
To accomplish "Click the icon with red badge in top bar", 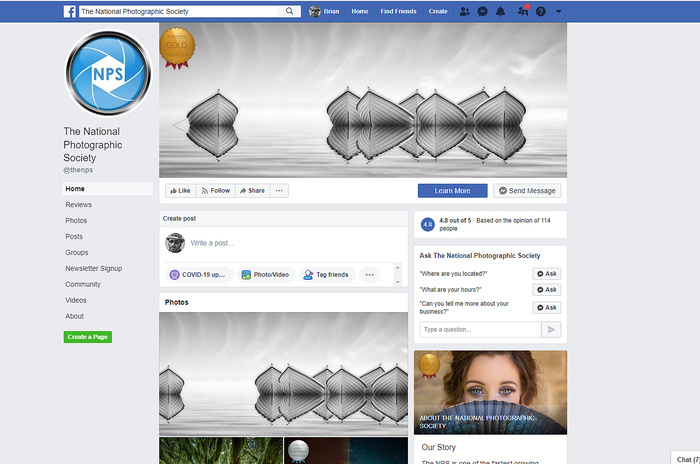I will (523, 11).
